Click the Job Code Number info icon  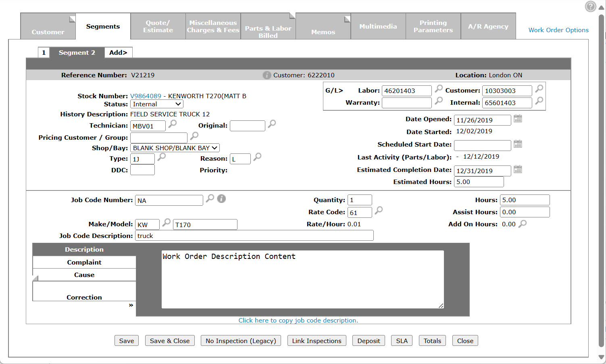tap(221, 199)
